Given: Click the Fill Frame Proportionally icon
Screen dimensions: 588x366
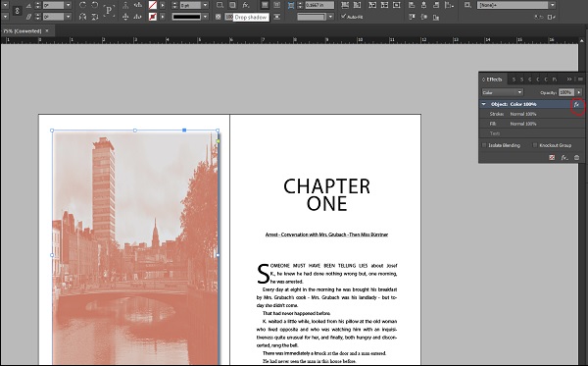Looking at the screenshot, I should (x=345, y=5).
